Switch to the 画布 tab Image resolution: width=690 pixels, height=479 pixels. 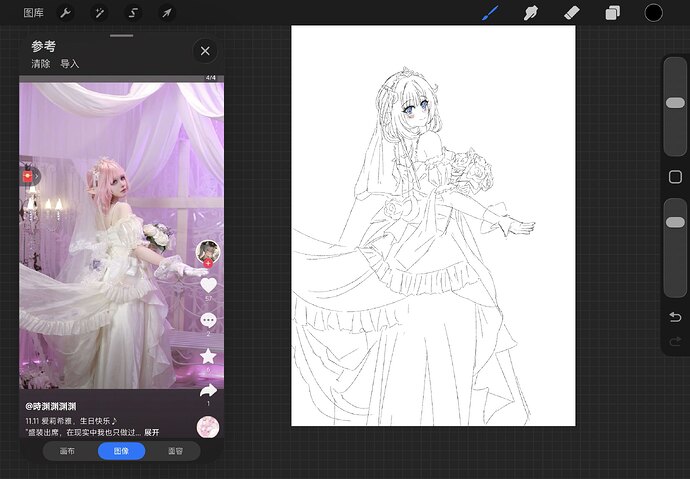(x=67, y=451)
